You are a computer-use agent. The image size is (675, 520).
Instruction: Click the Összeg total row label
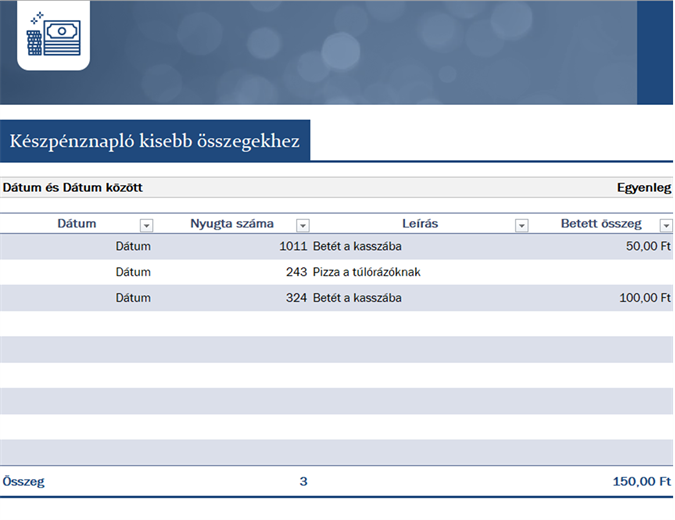click(x=24, y=481)
